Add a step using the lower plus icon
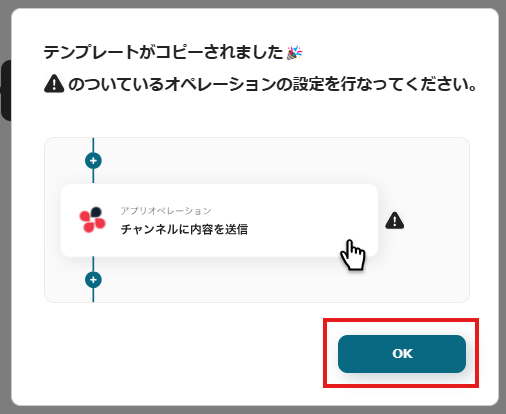The height and width of the screenshot is (414, 506). pos(93,280)
